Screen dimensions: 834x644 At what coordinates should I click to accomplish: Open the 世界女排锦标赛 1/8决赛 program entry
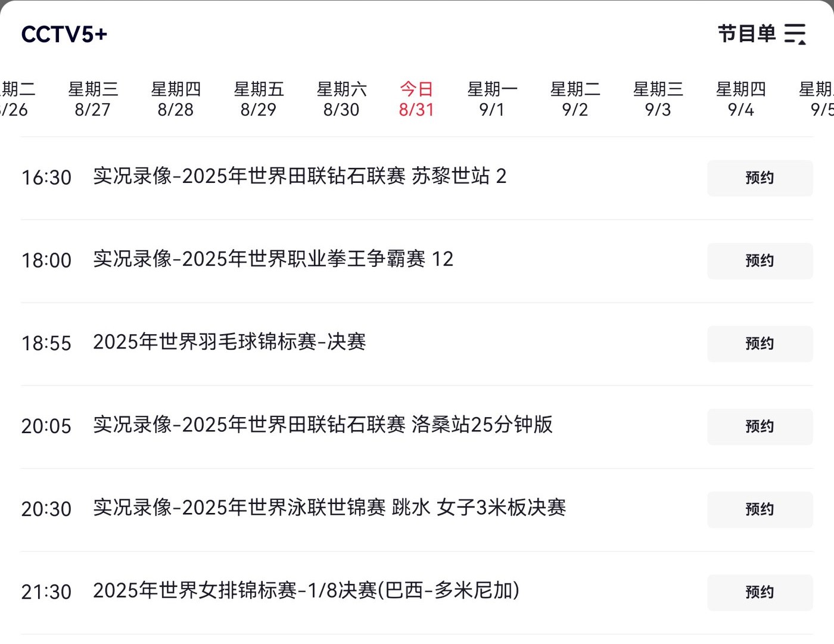pos(306,590)
